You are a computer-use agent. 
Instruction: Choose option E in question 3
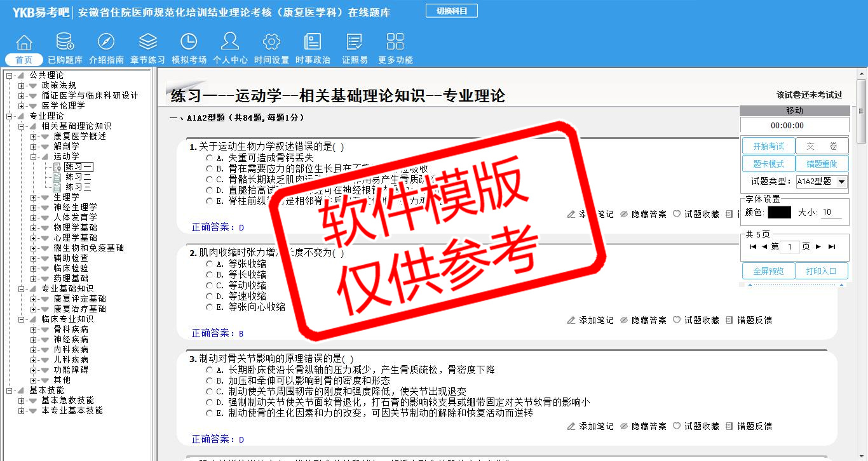click(x=209, y=413)
